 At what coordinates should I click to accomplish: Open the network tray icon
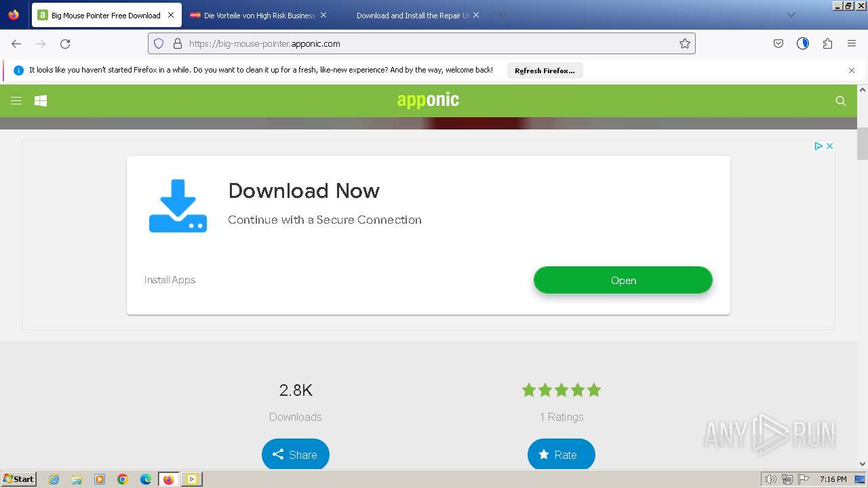click(787, 479)
